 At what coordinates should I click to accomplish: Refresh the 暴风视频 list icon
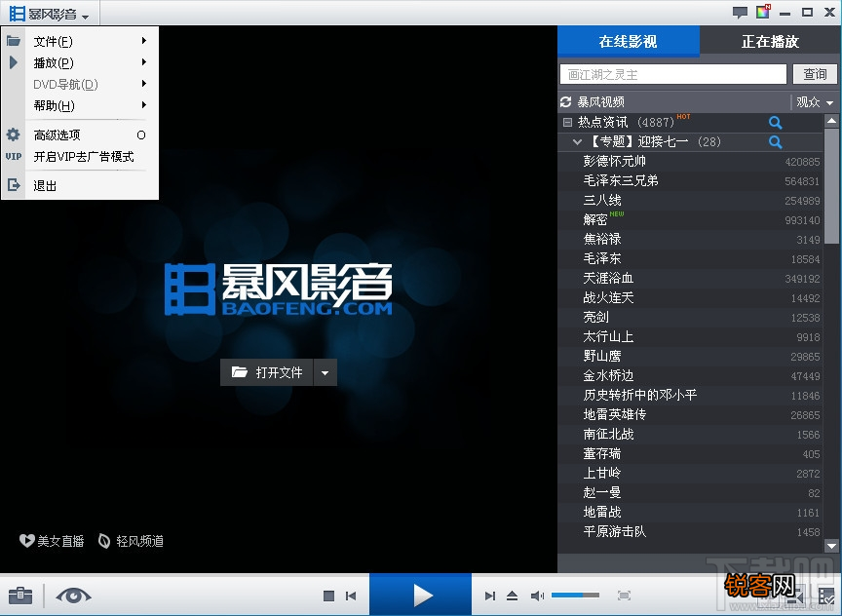click(565, 102)
